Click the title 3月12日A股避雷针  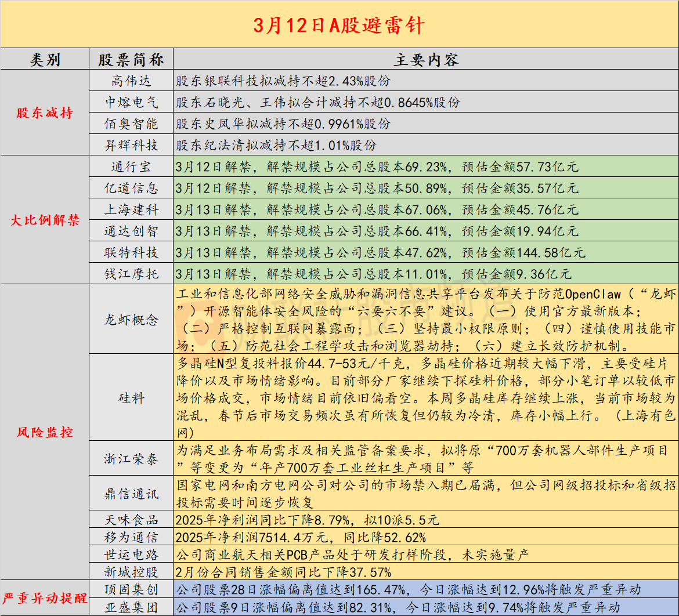tap(339, 25)
